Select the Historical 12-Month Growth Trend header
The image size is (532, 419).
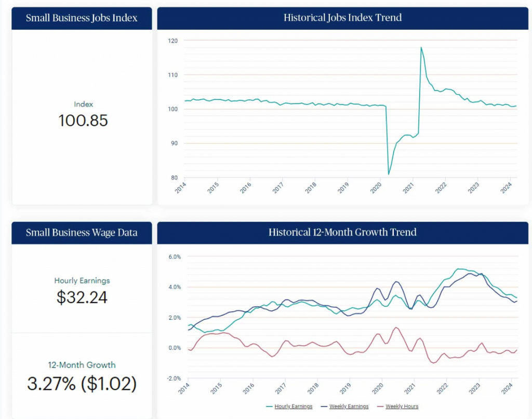pos(342,232)
